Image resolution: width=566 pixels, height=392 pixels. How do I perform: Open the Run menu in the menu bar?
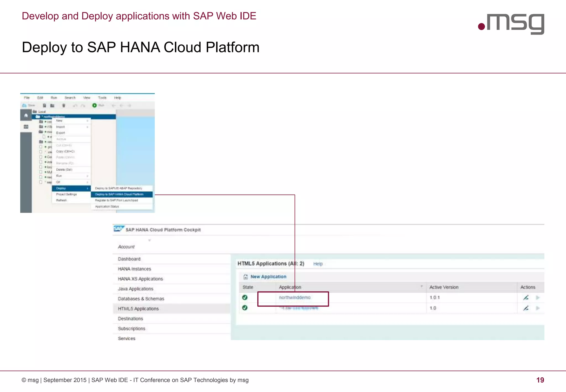[x=54, y=98]
